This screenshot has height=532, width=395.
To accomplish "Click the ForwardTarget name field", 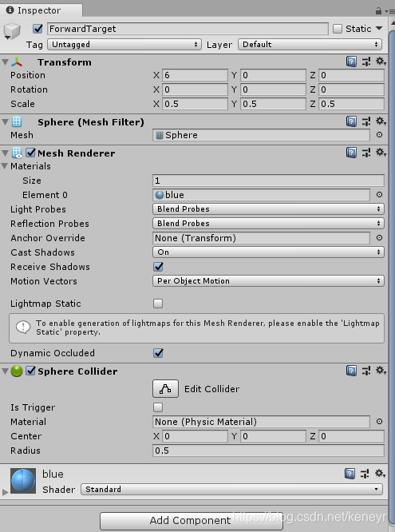I will point(188,29).
